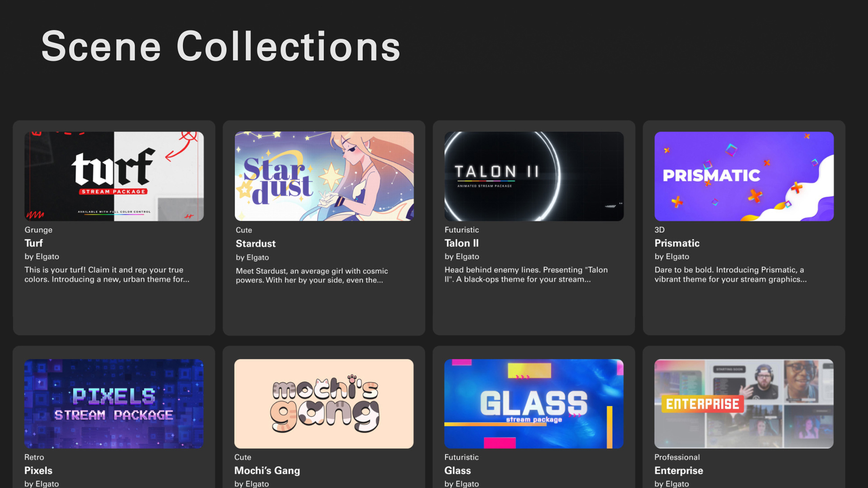
Task: Click the Grunge category label
Action: tap(38, 230)
